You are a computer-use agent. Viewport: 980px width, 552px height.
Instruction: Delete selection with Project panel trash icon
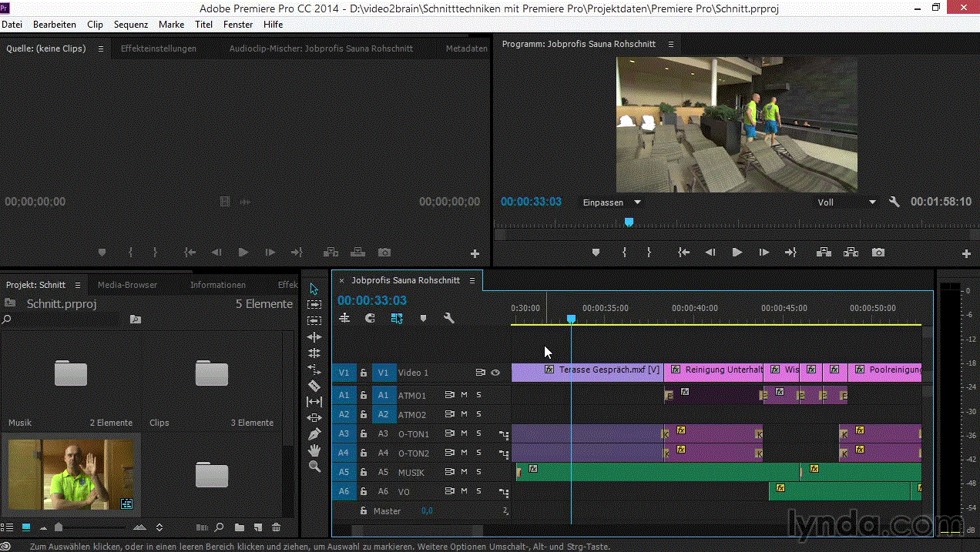click(276, 527)
